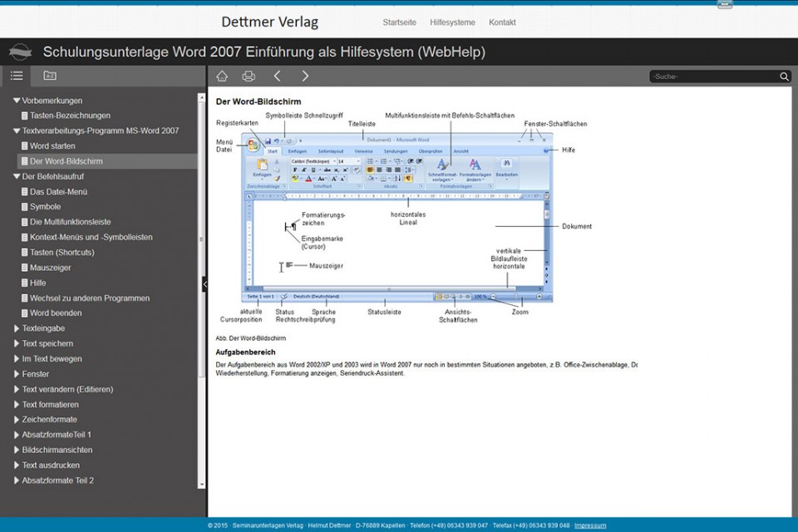
Task: Collapse the sidebar using the splitter handle
Action: tap(204, 284)
